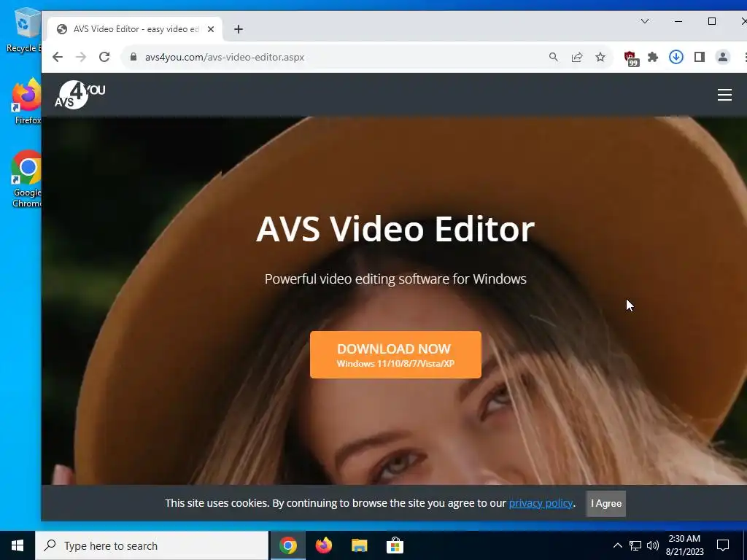Click the DOWNLOAD NOW button

point(395,355)
